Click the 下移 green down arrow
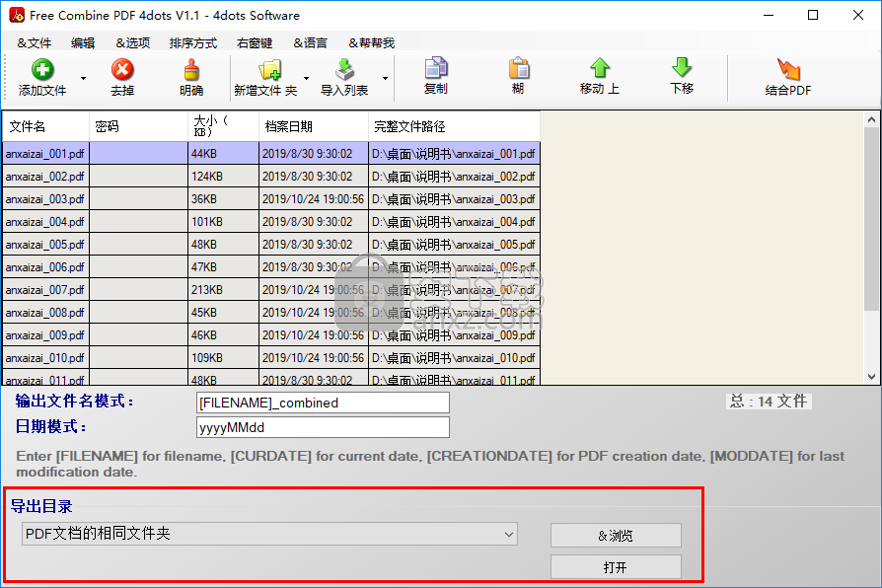 coord(682,68)
